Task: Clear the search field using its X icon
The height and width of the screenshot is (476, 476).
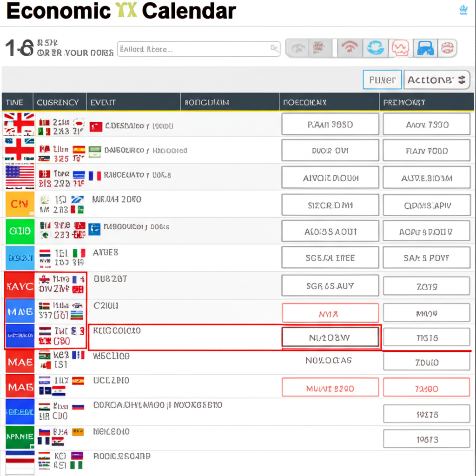Action: tap(274, 48)
